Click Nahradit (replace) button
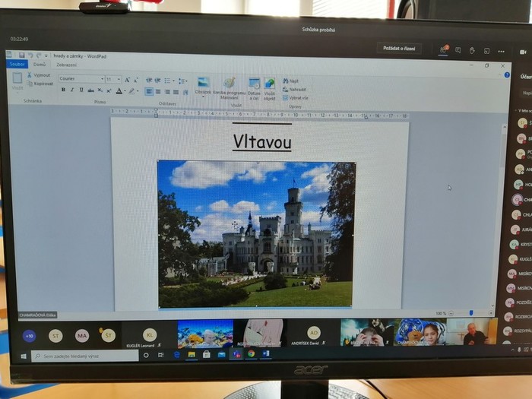The image size is (532, 399). coord(294,89)
